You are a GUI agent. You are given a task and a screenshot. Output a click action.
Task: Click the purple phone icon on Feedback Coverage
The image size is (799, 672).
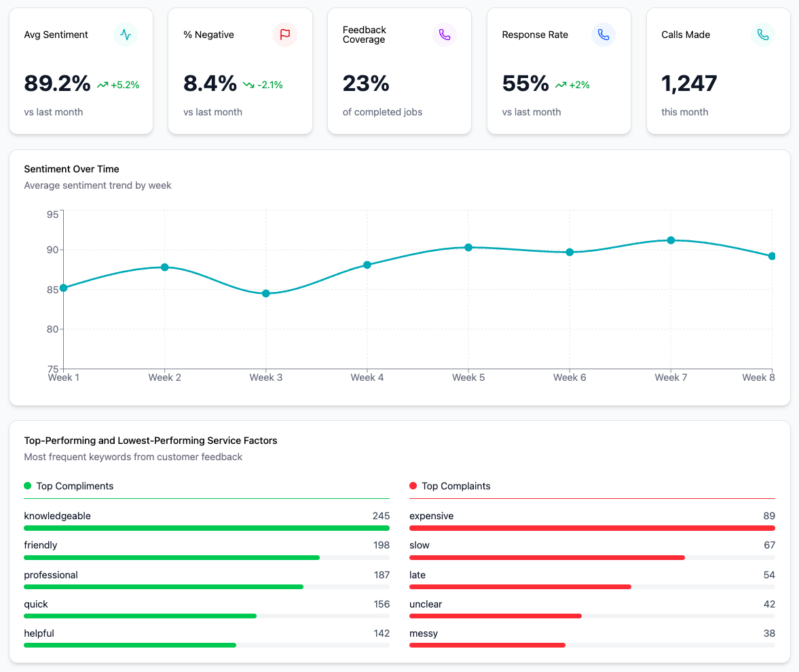444,35
